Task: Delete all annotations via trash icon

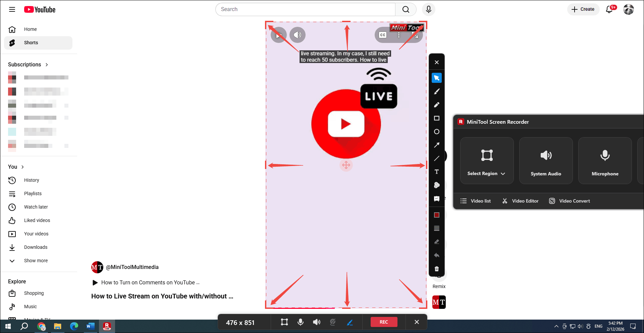Action: tap(437, 268)
